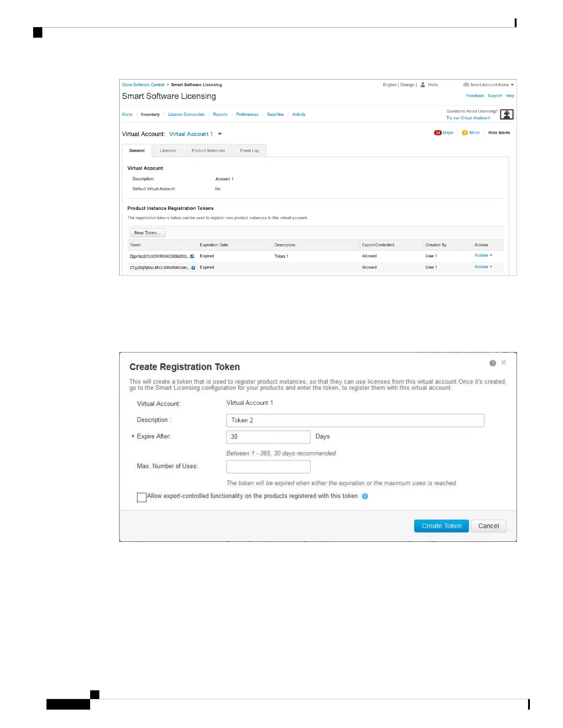Click the Export-Controlled column header

(378, 245)
